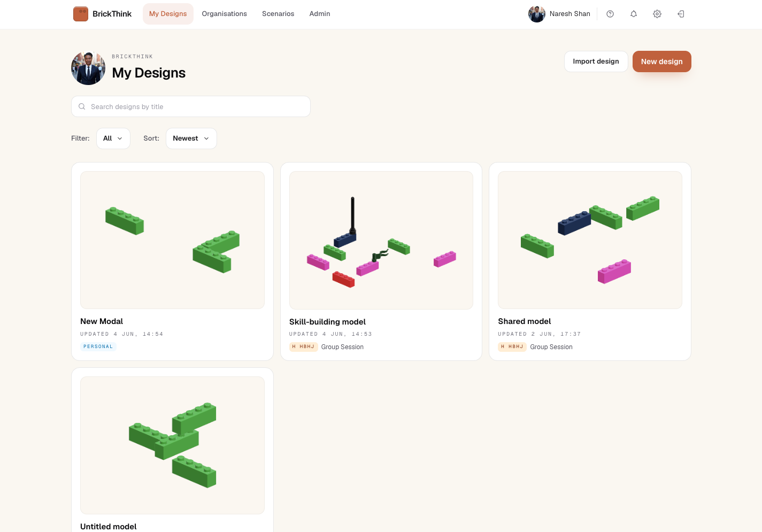Create a New design

point(662,61)
